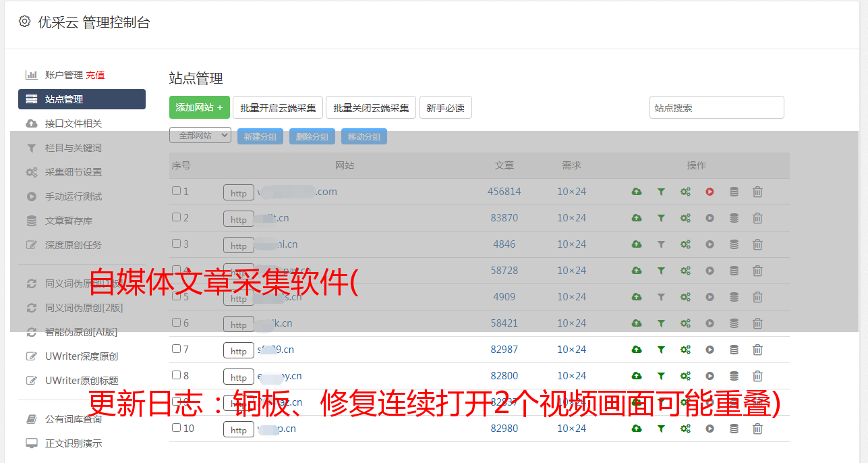Click the 删除分组 button
868x463 pixels.
[312, 136]
